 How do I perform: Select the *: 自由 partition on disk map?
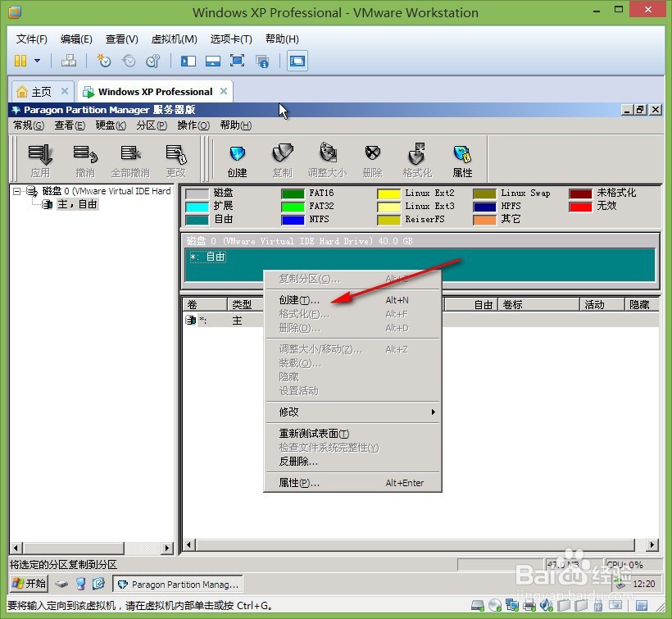click(x=420, y=265)
